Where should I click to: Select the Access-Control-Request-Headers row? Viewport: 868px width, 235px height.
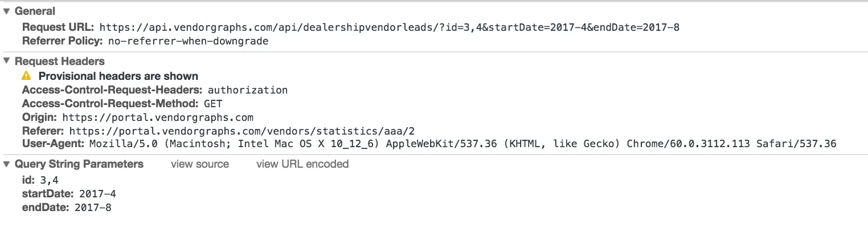155,90
